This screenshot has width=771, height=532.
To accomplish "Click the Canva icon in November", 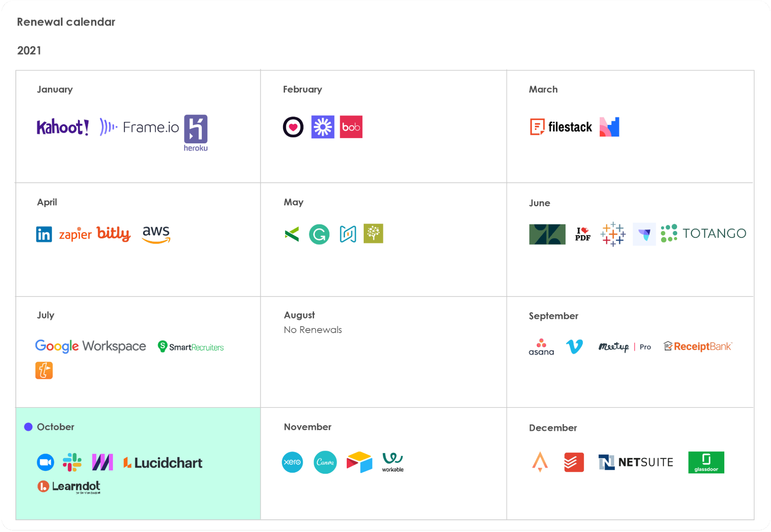I will [325, 462].
